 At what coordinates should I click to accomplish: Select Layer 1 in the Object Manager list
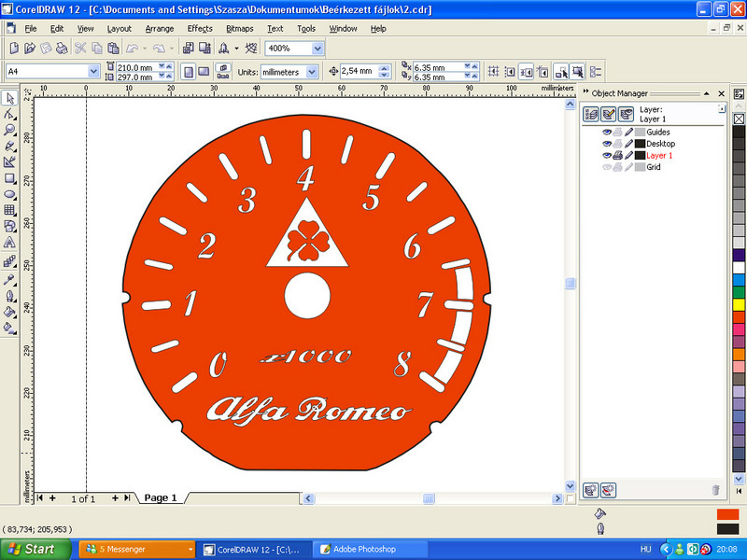659,155
